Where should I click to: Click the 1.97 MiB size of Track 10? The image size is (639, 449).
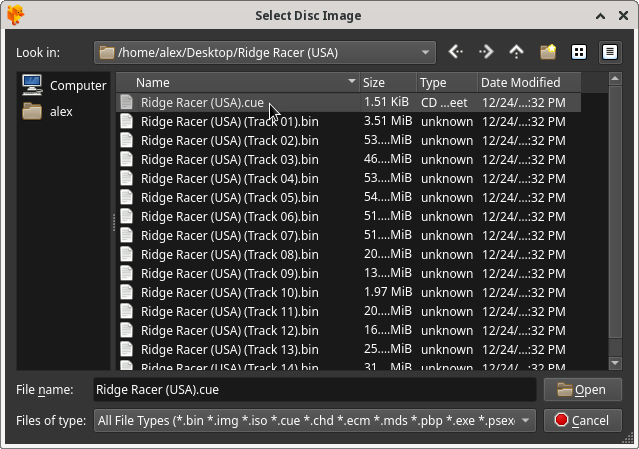pyautogui.click(x=388, y=292)
